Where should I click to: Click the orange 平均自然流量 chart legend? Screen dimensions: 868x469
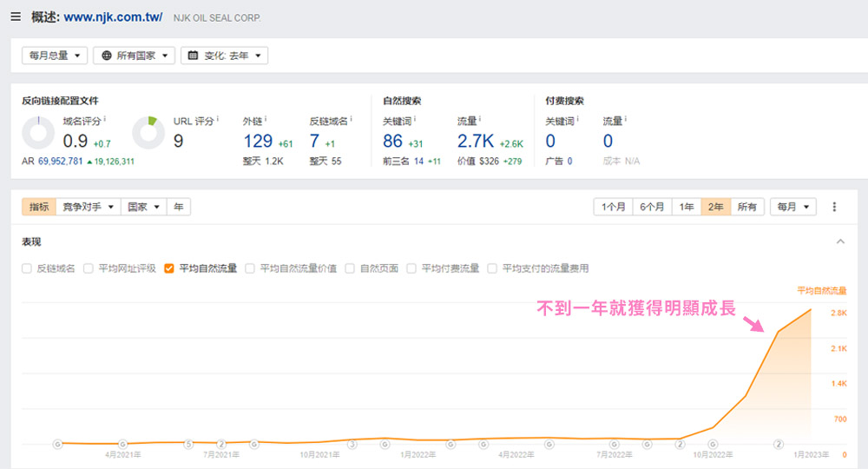[821, 290]
